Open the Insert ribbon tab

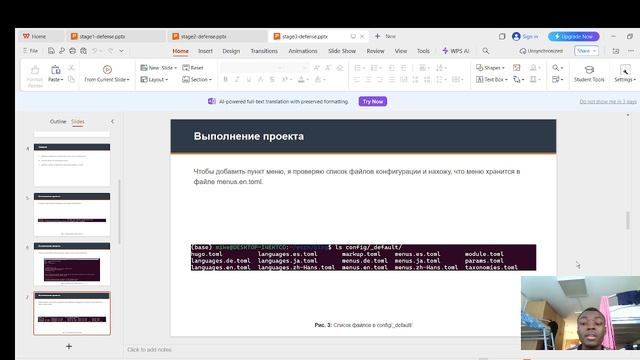205,51
